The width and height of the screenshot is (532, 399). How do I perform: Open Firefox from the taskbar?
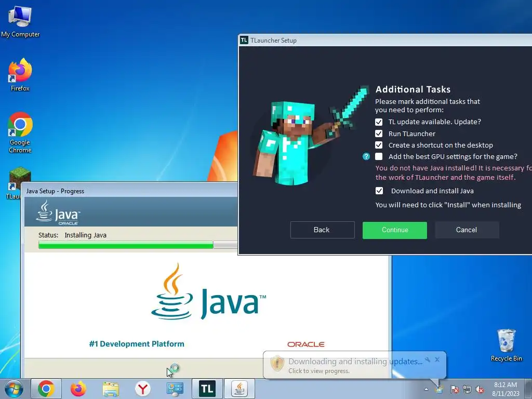78,389
